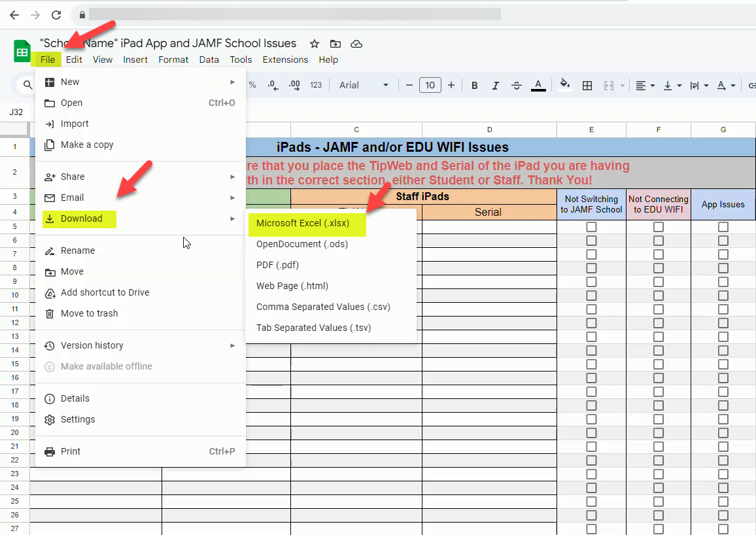The width and height of the screenshot is (756, 535).
Task: Click the move to folder icon
Action: pos(335,44)
